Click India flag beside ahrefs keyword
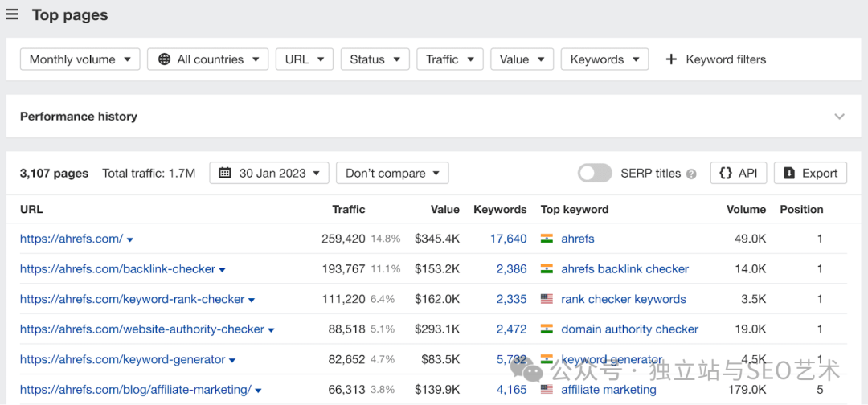 (x=547, y=239)
